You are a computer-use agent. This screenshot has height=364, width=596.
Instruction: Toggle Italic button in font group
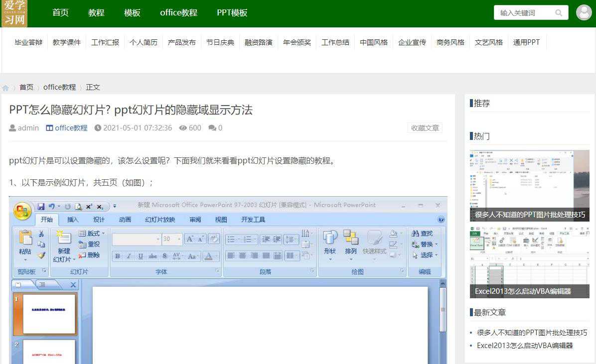[x=129, y=256]
